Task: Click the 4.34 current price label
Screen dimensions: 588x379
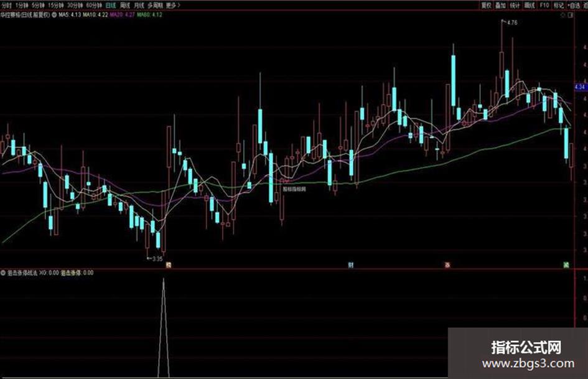Action: click(x=580, y=87)
